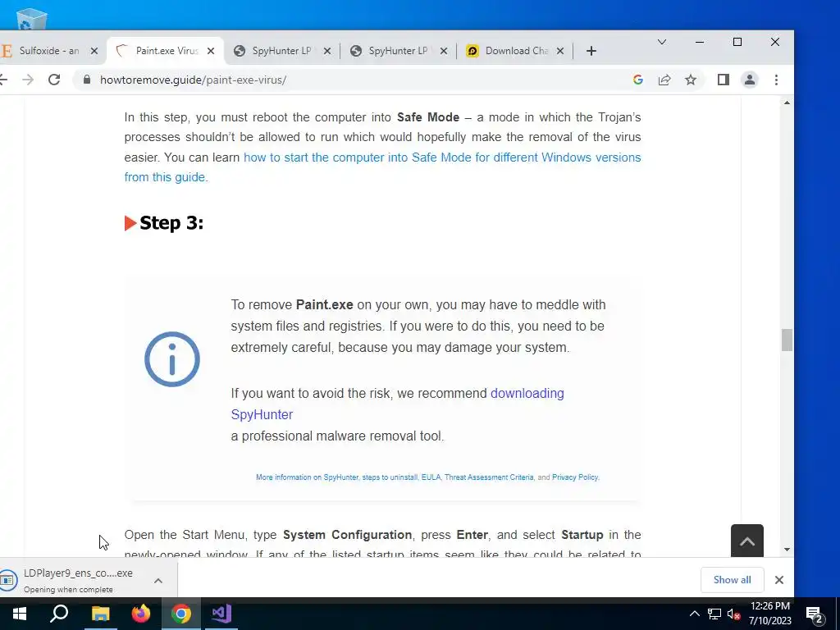The height and width of the screenshot is (630, 840).
Task: Select the Paint.exe Virus tab
Action: 166,51
